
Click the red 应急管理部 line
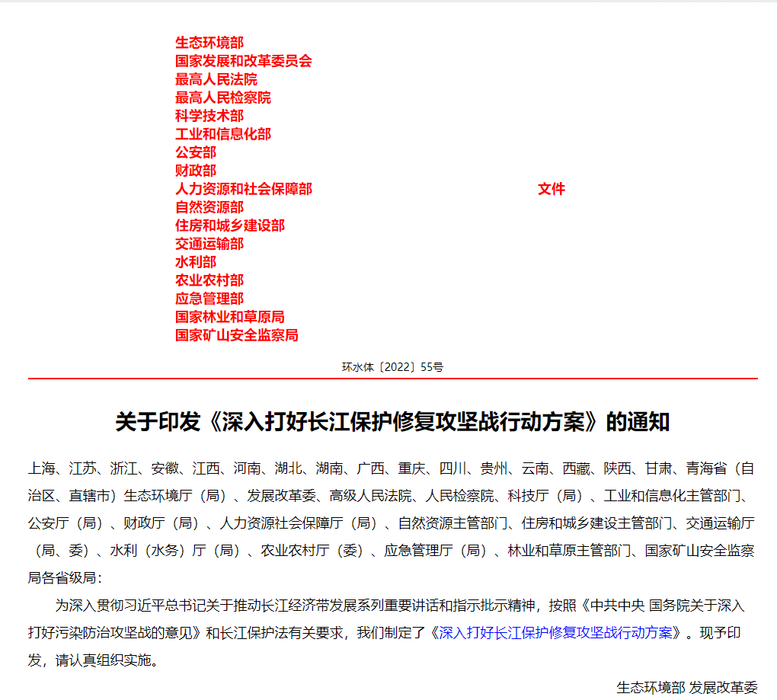point(209,299)
